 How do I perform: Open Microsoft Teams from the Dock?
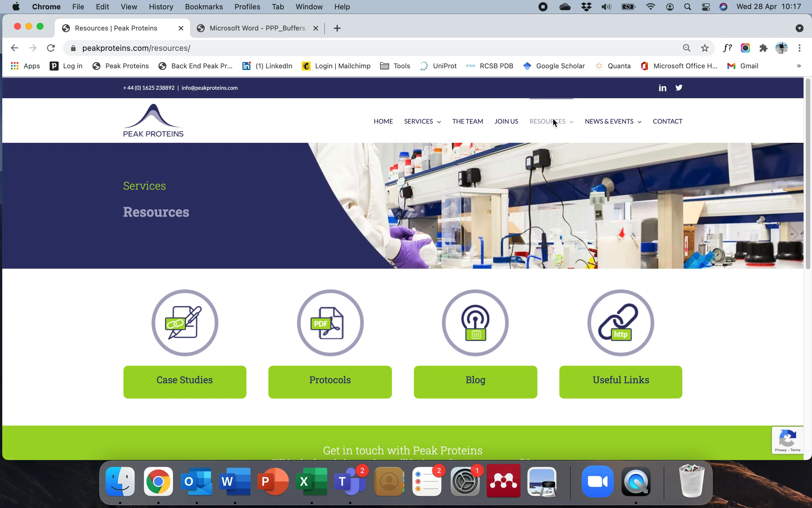coord(350,482)
